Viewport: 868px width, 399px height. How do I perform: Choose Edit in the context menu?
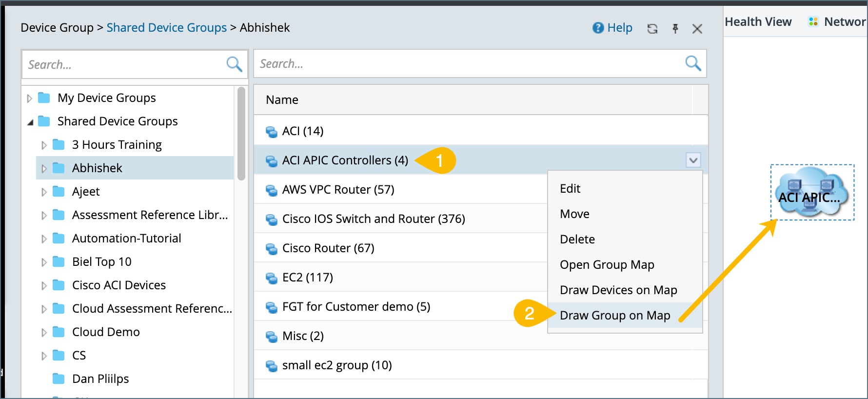570,188
